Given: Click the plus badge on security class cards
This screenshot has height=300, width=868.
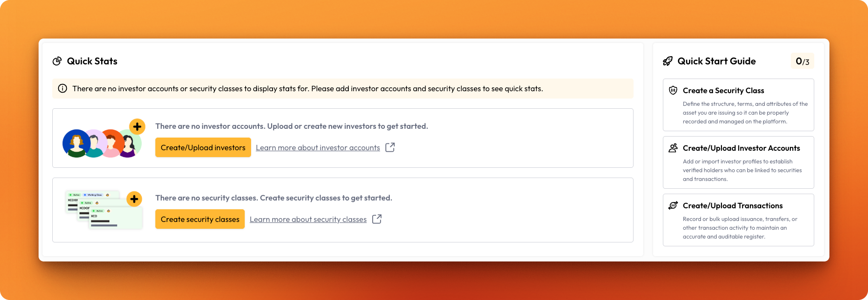Looking at the screenshot, I should click(x=134, y=199).
